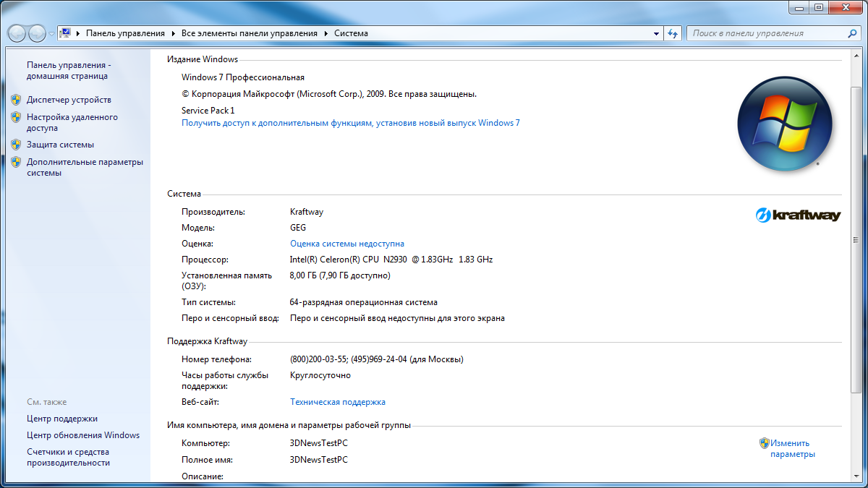Open the address bar history dropdown
This screenshot has height=488, width=868.
point(657,33)
